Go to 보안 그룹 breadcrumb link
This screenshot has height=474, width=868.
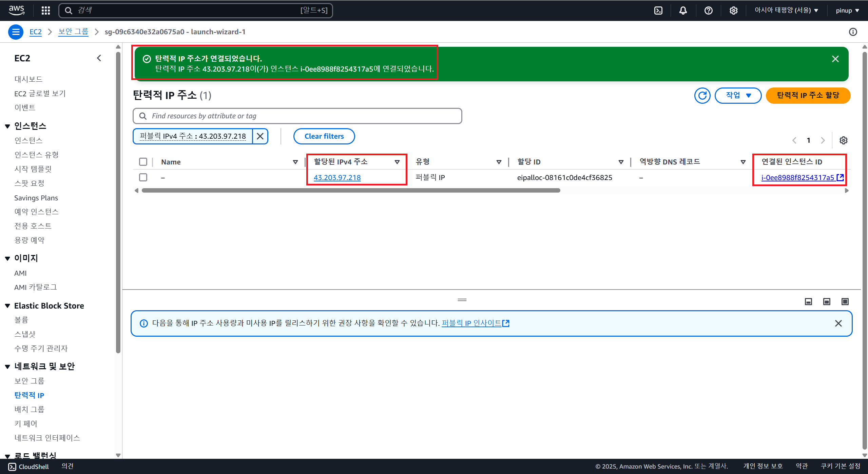pos(73,32)
